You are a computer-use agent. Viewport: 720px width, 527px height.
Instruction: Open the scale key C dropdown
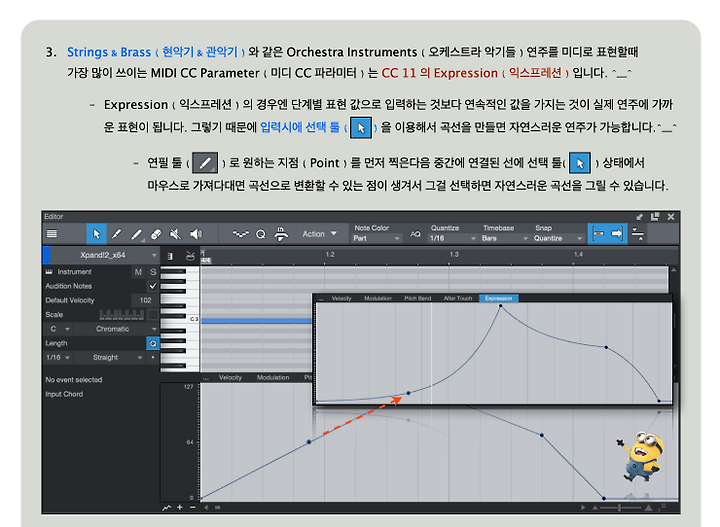point(58,329)
